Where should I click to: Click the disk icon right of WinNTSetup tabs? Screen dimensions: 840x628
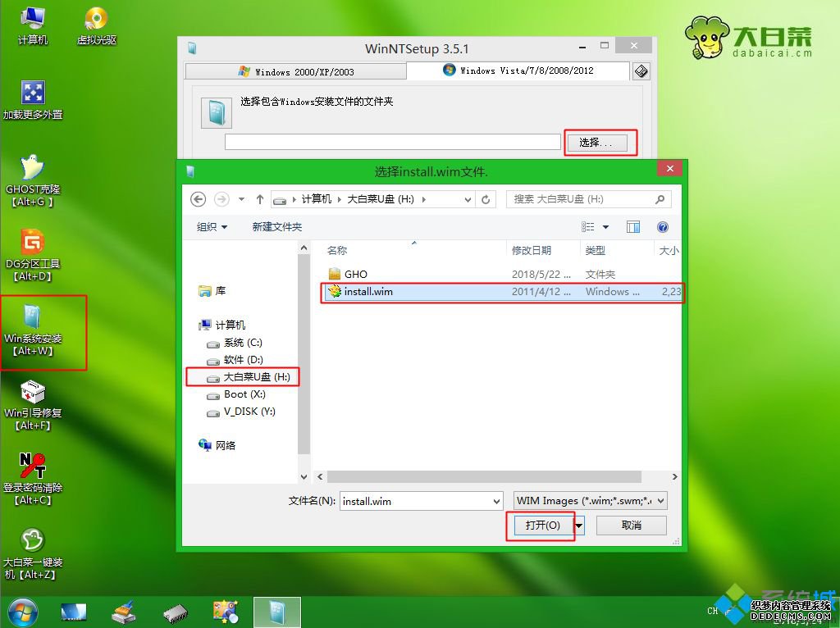pyautogui.click(x=641, y=71)
